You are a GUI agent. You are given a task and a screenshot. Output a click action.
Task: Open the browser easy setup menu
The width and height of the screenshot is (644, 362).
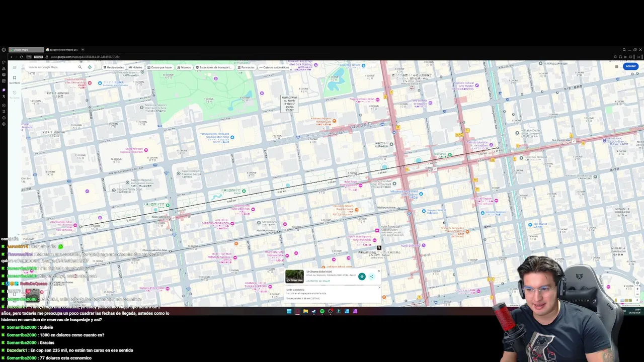[639, 57]
